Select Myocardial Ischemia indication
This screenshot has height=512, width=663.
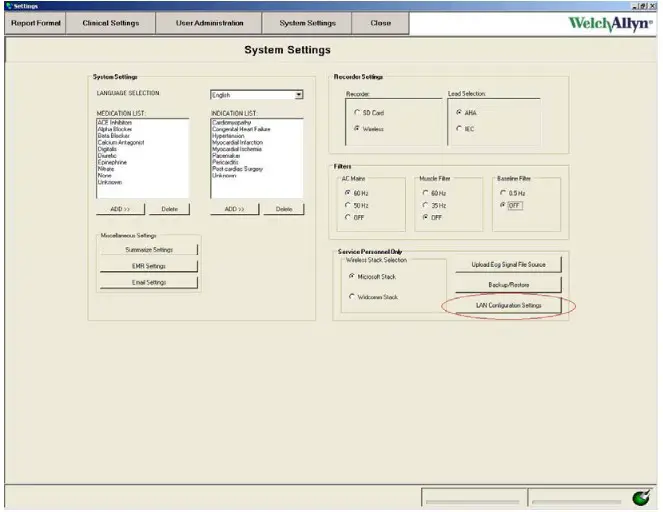coord(237,149)
